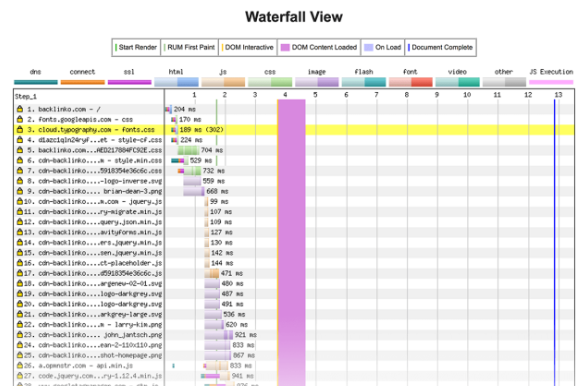The height and width of the screenshot is (386, 583).
Task: Click the '704 ms' timing on request 5
Action: point(212,150)
